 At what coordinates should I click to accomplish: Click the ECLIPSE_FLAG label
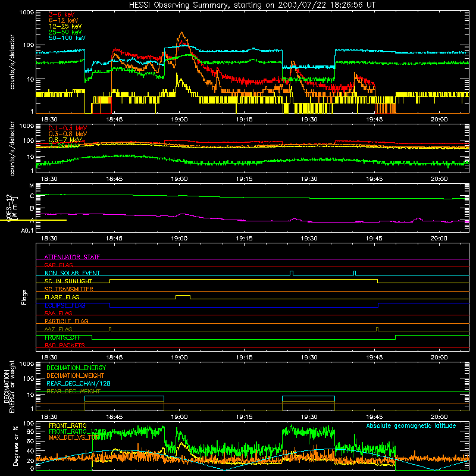tap(65, 305)
